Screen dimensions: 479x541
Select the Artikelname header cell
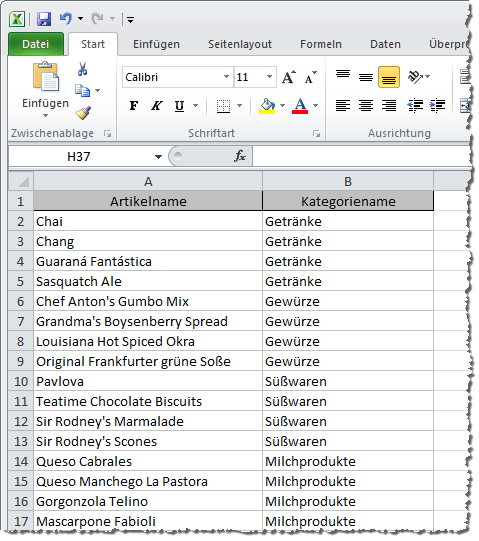(148, 201)
